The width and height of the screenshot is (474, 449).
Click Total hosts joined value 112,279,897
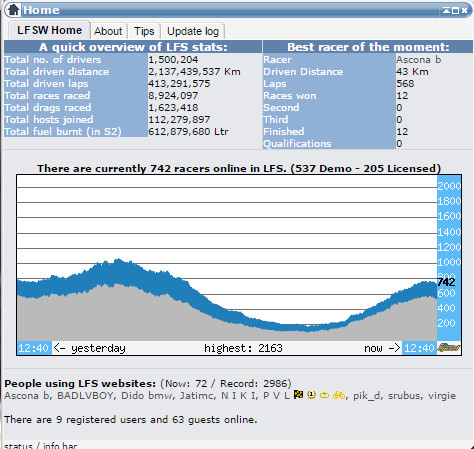tap(179, 120)
